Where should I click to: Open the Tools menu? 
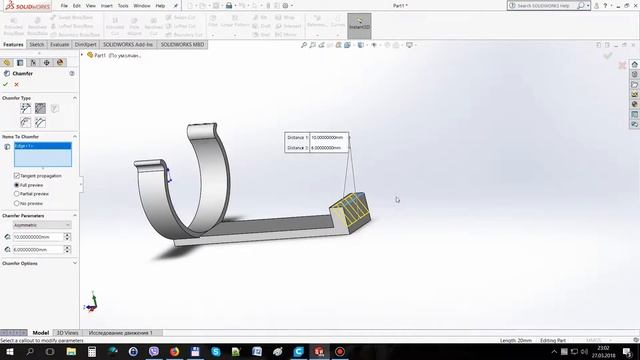pos(123,6)
